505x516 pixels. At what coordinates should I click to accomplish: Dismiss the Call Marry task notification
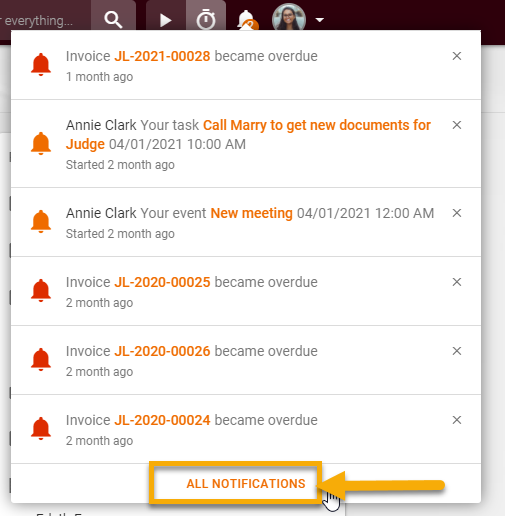click(x=457, y=125)
